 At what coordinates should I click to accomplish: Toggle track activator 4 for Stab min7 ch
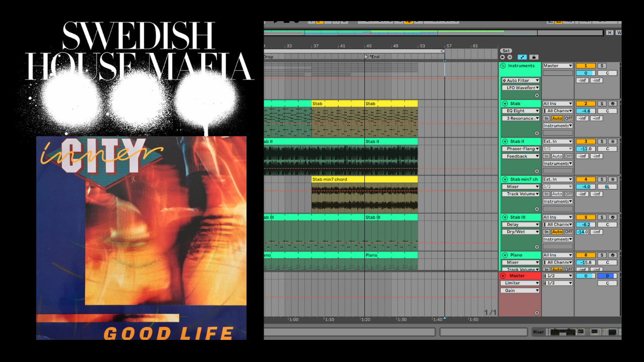pyautogui.click(x=586, y=179)
